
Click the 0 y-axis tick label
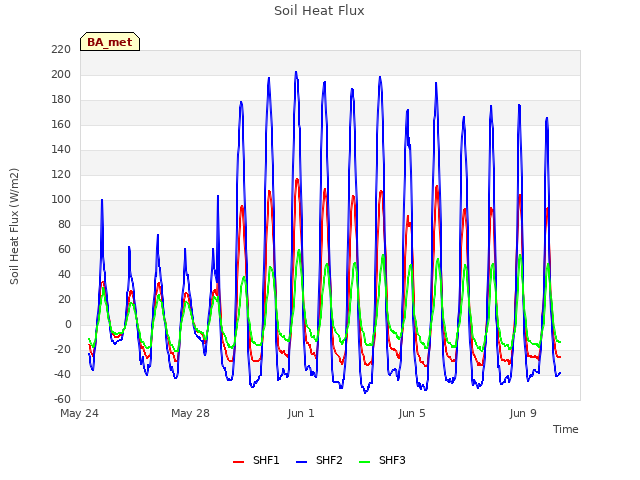click(x=68, y=324)
